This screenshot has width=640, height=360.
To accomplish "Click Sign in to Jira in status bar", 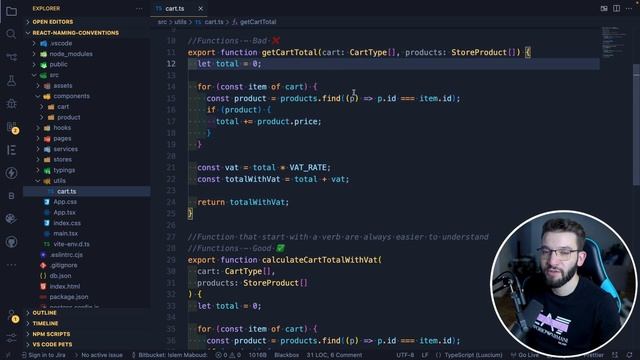I will [x=44, y=355].
